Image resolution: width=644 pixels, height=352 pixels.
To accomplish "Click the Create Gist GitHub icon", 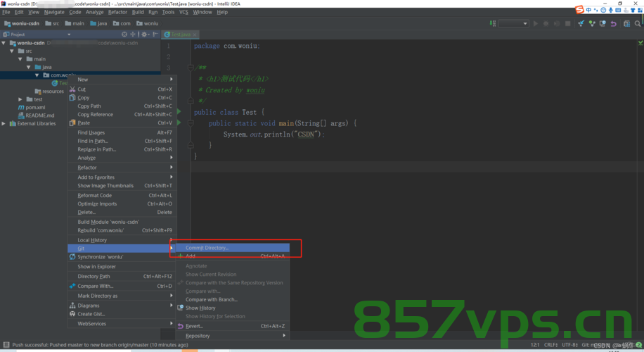I will click(72, 314).
